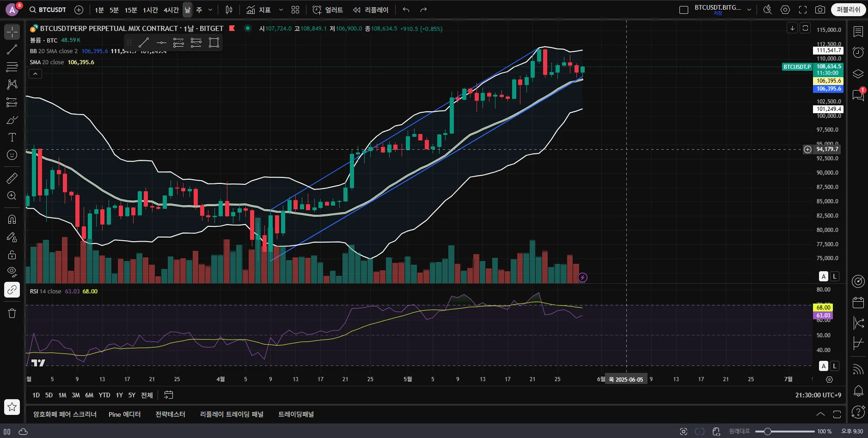Image resolution: width=868 pixels, height=438 pixels.
Task: Open the notifications bell panel
Action: coord(858,391)
